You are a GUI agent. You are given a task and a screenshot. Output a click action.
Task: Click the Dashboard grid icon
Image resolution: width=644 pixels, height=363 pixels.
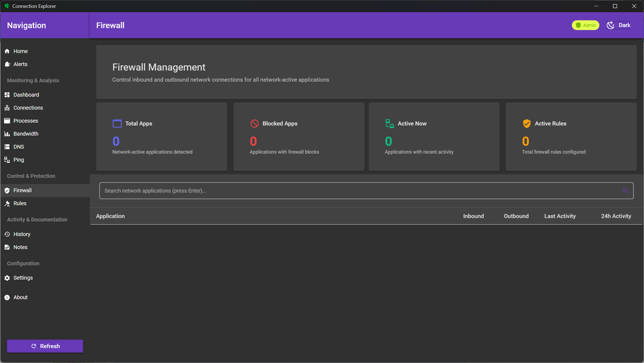7,95
